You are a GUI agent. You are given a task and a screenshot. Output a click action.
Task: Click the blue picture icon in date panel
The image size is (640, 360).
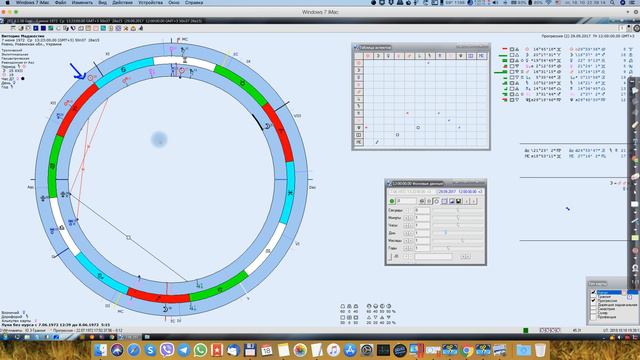pos(451,201)
